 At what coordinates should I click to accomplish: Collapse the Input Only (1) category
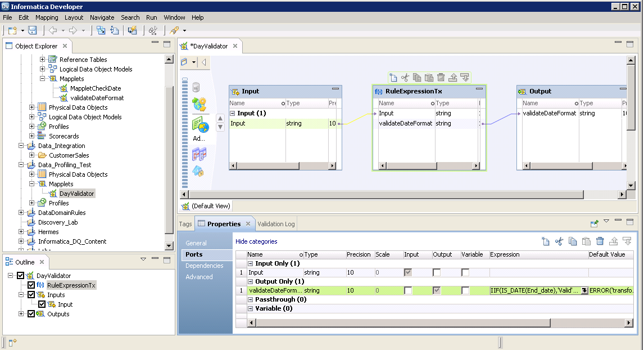click(250, 263)
